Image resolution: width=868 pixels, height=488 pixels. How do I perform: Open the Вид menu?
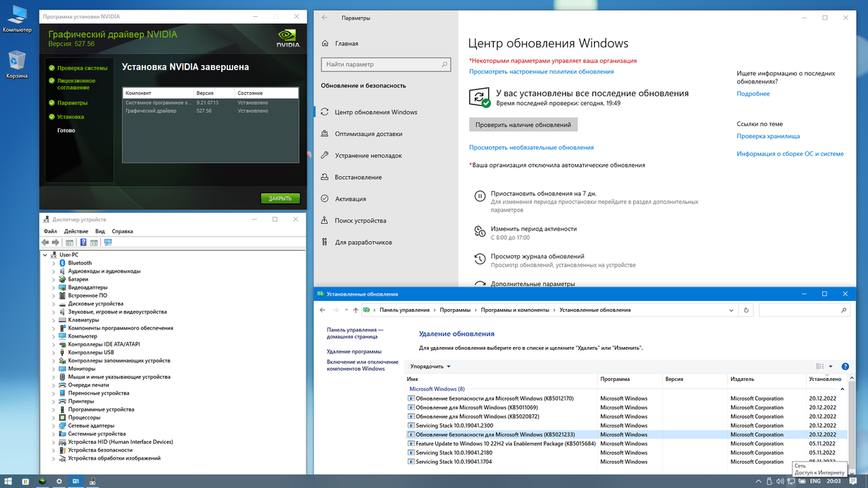[x=100, y=231]
